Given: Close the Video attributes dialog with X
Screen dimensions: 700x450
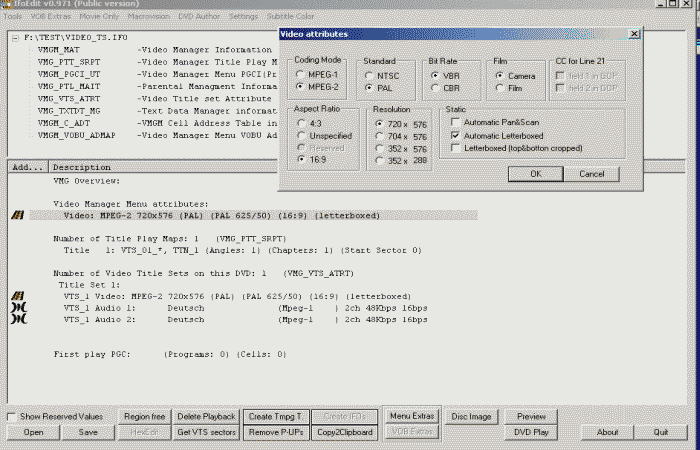Looking at the screenshot, I should click(634, 34).
